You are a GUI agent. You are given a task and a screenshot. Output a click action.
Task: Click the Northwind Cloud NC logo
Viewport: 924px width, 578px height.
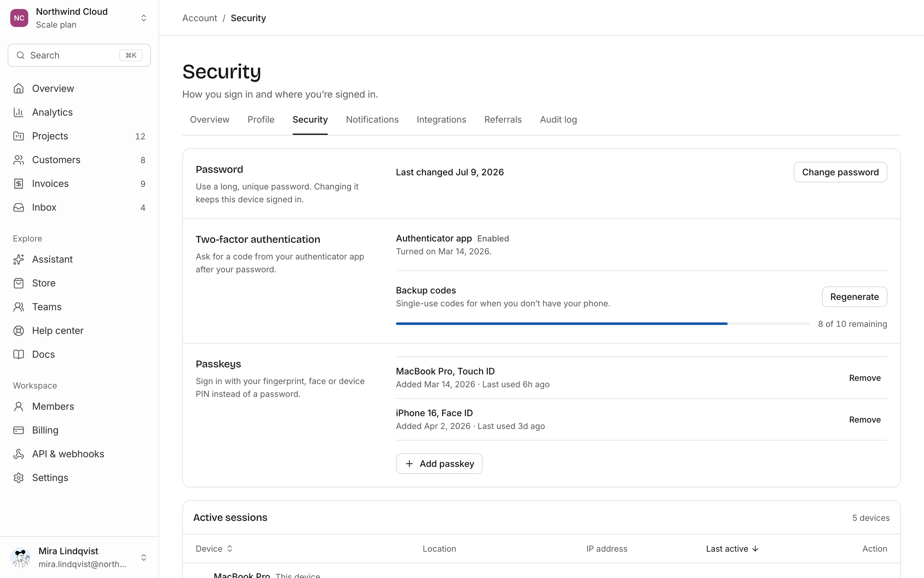[19, 18]
